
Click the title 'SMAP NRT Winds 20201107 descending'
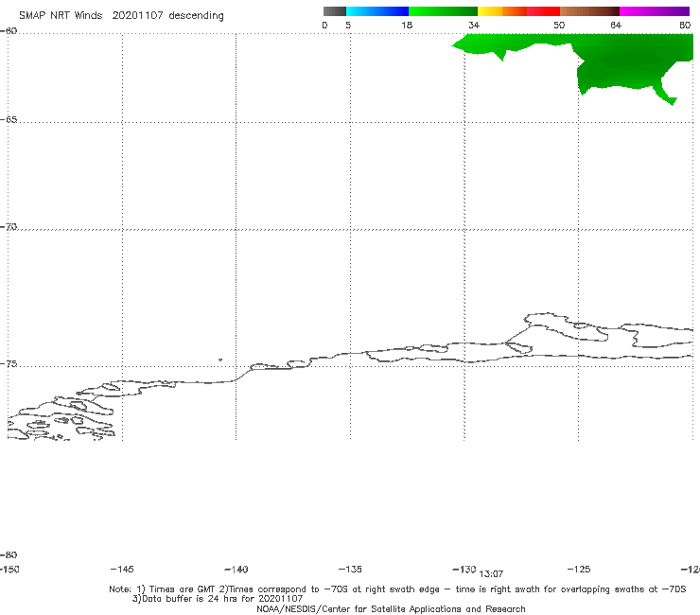point(121,15)
